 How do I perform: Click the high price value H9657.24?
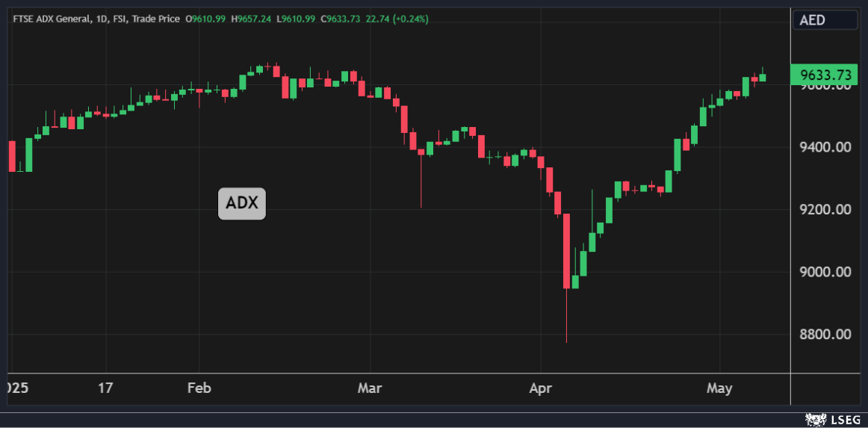pos(251,19)
